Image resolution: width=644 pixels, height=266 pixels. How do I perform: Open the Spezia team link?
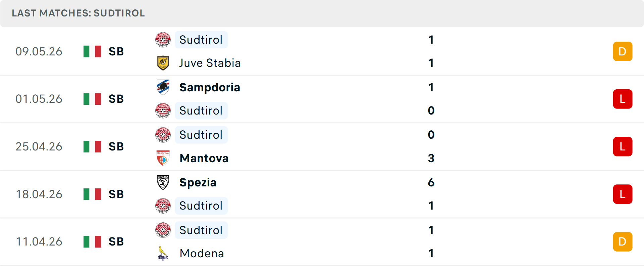(198, 183)
